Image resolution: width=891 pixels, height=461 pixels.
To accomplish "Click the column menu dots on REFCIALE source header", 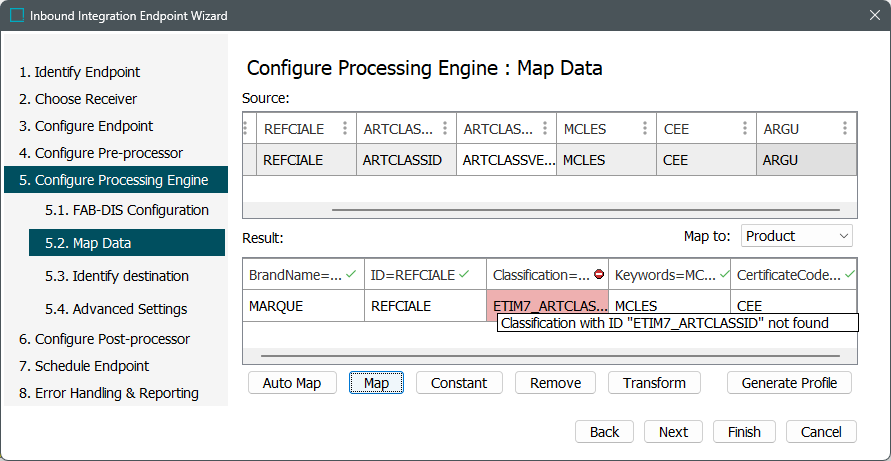I will click(x=346, y=129).
